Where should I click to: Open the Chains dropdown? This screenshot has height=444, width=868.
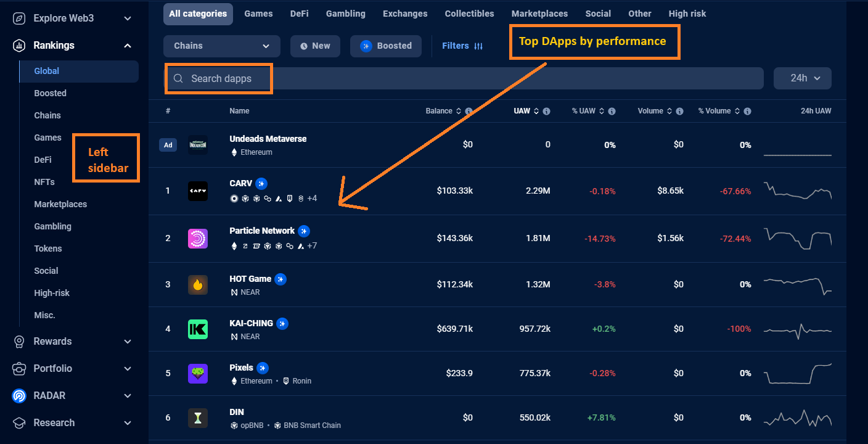tap(221, 46)
